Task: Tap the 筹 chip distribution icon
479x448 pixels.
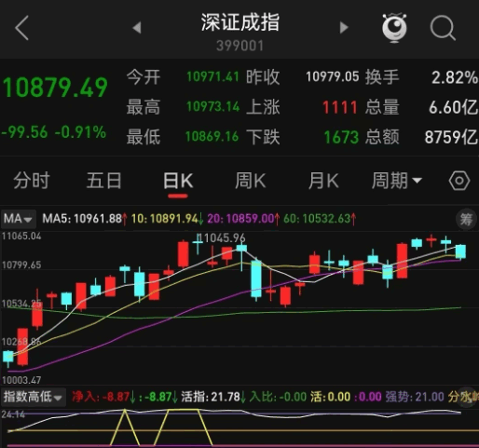Action: pos(466,219)
